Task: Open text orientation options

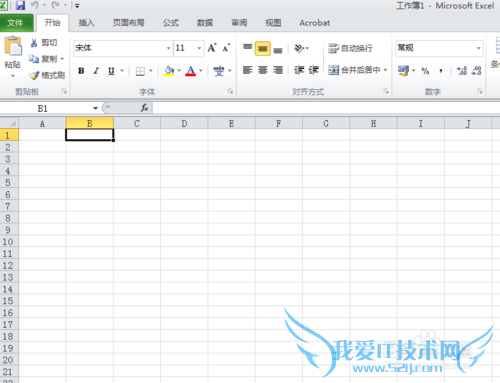Action: [301, 49]
